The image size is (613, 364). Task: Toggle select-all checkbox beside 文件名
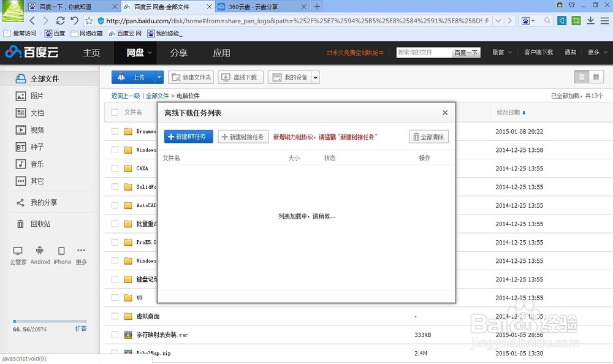tap(115, 112)
